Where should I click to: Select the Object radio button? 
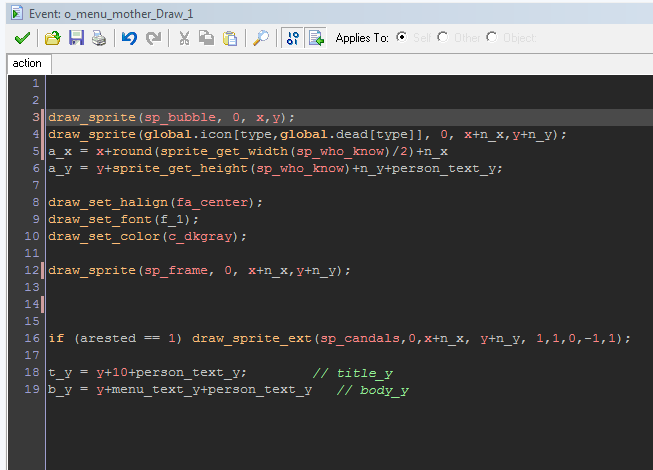click(x=492, y=37)
